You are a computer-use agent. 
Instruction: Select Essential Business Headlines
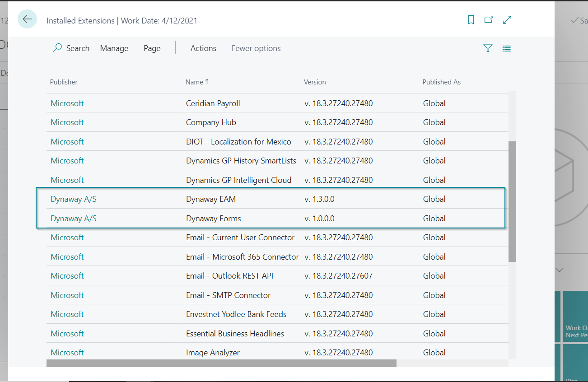pos(235,334)
